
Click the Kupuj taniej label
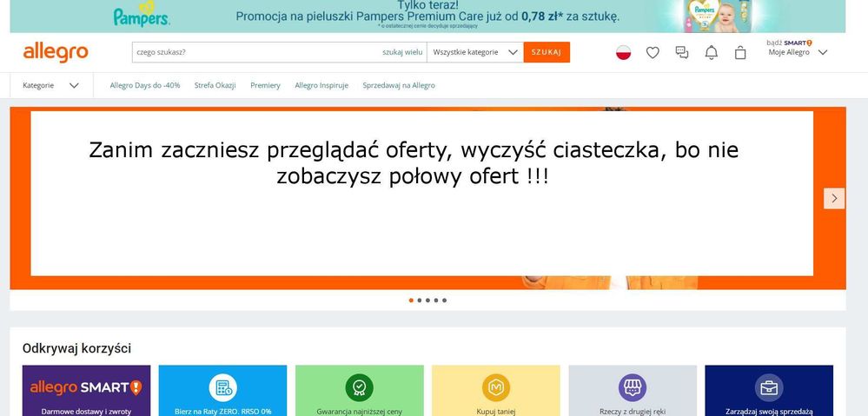(496, 412)
